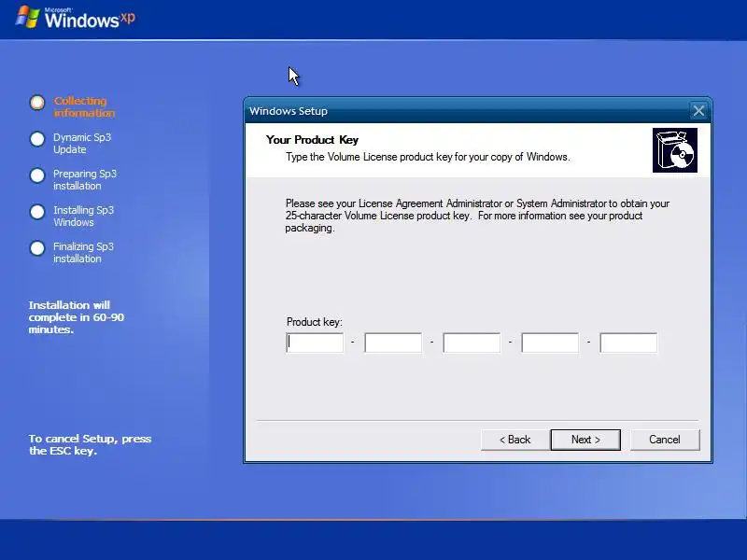Viewport: 747px width, 560px height.
Task: Click the 'Finalizing Sp3 installation' step text
Action: click(x=83, y=252)
